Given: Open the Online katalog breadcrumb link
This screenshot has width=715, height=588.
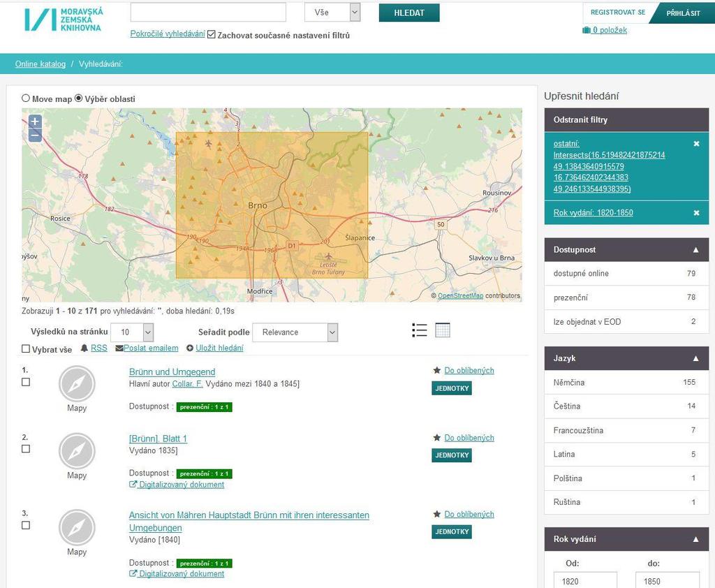Looking at the screenshot, I should pyautogui.click(x=40, y=64).
